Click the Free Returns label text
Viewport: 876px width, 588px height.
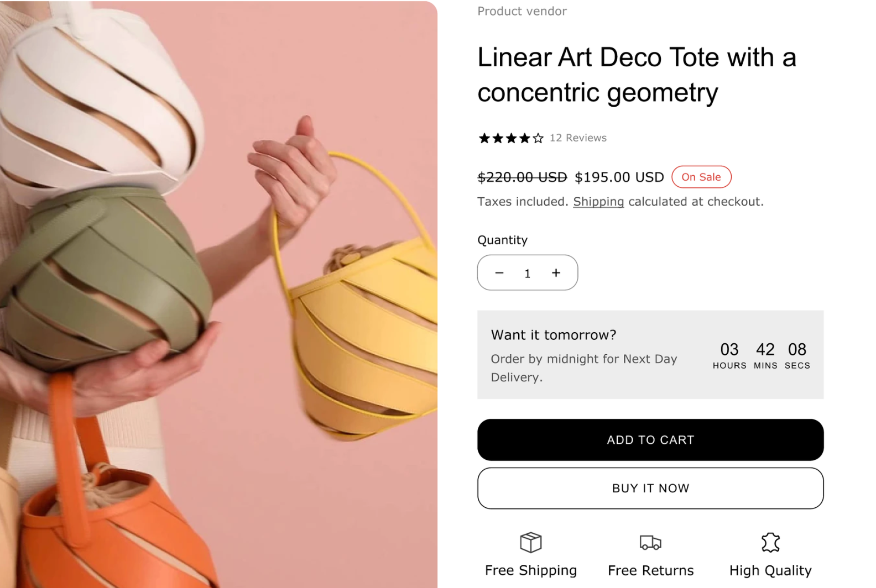650,570
